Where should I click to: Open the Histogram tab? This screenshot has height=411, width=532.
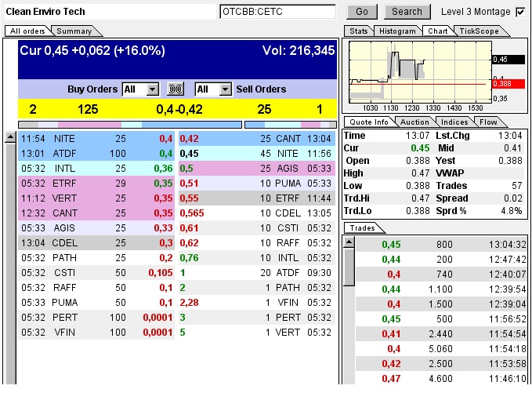[396, 31]
